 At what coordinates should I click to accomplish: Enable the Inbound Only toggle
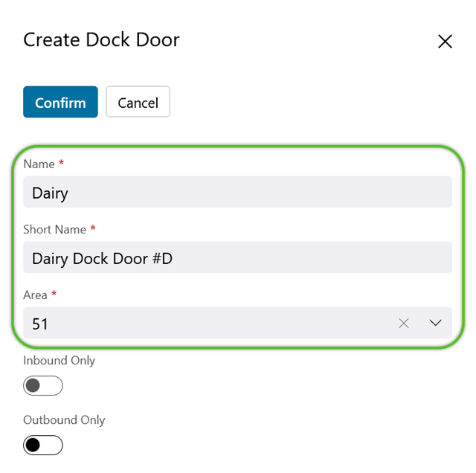[43, 386]
